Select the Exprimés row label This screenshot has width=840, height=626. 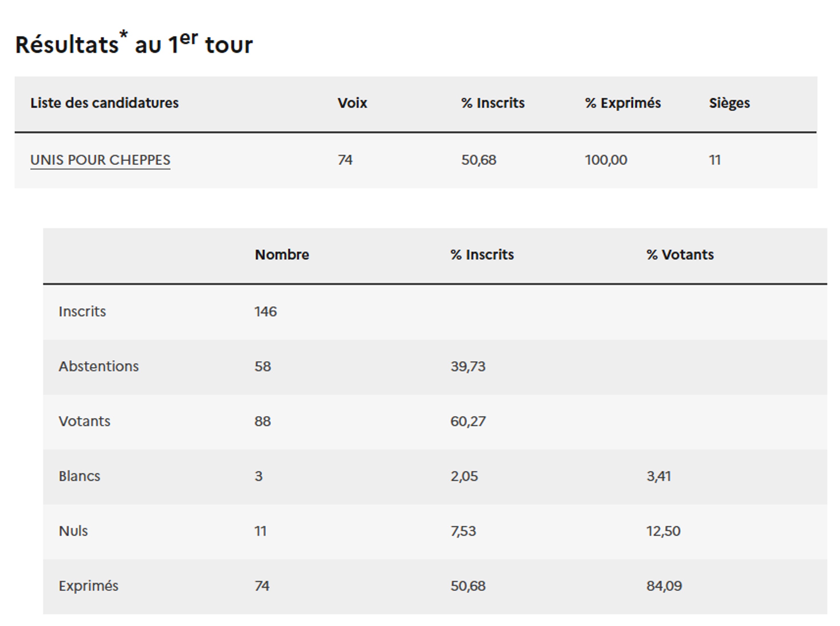click(x=88, y=586)
